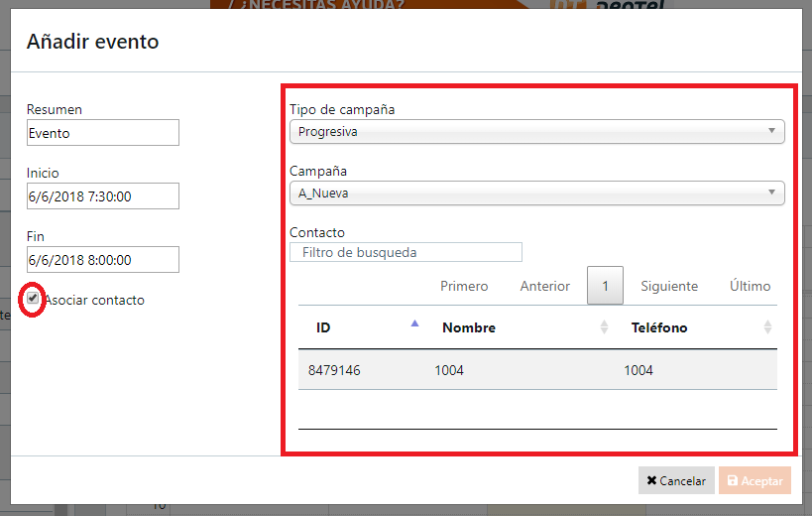The image size is (812, 516).
Task: Click the Fin date field
Action: click(103, 260)
